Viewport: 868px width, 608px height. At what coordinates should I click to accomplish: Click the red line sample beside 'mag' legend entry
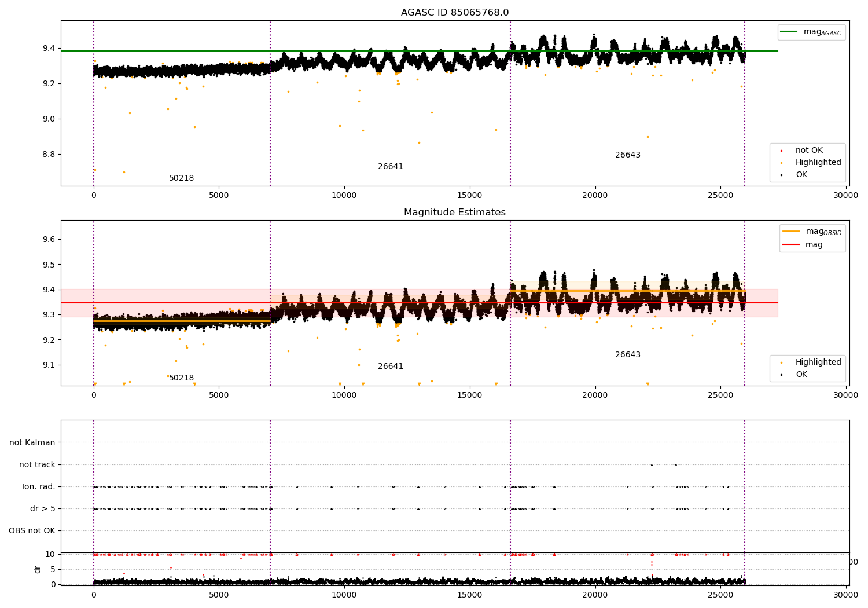pos(791,245)
